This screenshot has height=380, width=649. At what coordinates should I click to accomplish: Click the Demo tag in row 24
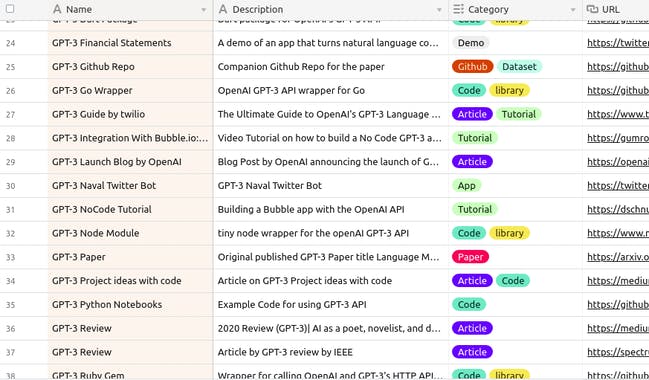(x=471, y=43)
